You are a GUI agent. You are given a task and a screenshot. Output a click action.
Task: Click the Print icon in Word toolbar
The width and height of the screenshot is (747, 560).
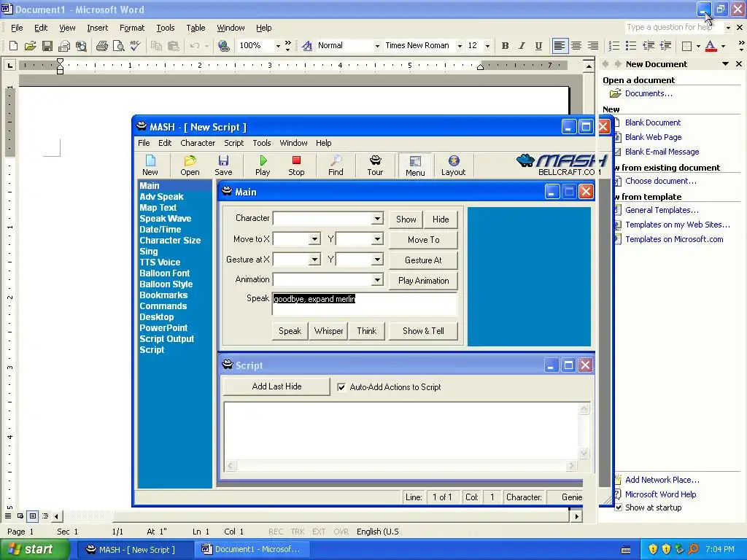(x=101, y=46)
